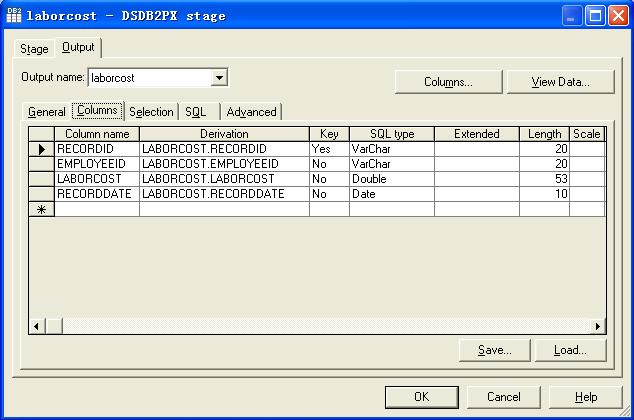Click the DB2 stage icon in title bar
The width and height of the screenshot is (634, 420).
point(14,15)
